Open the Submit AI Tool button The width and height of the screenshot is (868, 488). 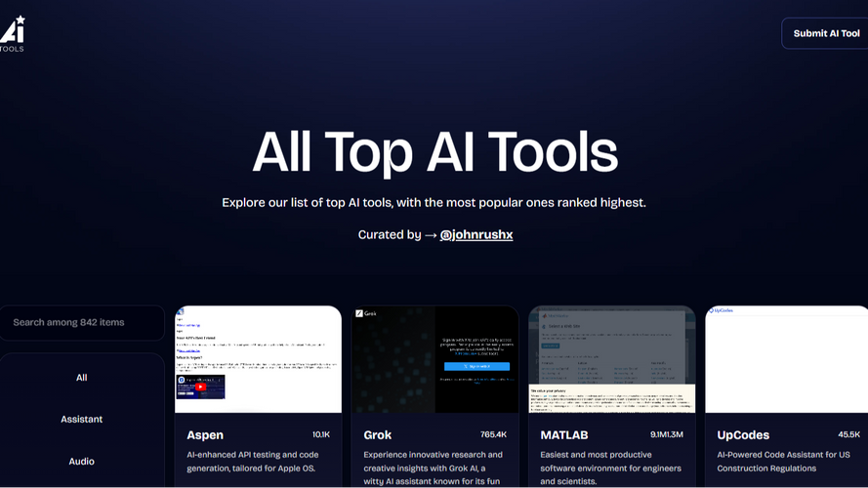click(825, 33)
